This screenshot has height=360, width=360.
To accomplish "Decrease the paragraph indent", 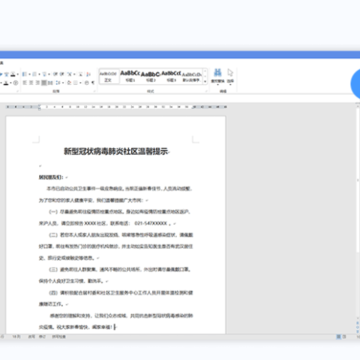I will pos(55,74).
